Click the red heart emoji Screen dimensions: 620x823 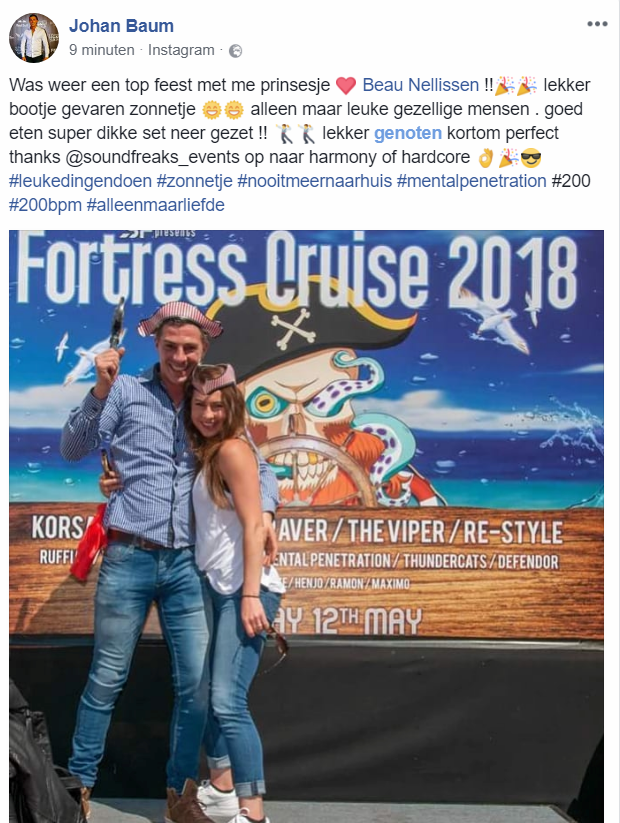coord(345,86)
